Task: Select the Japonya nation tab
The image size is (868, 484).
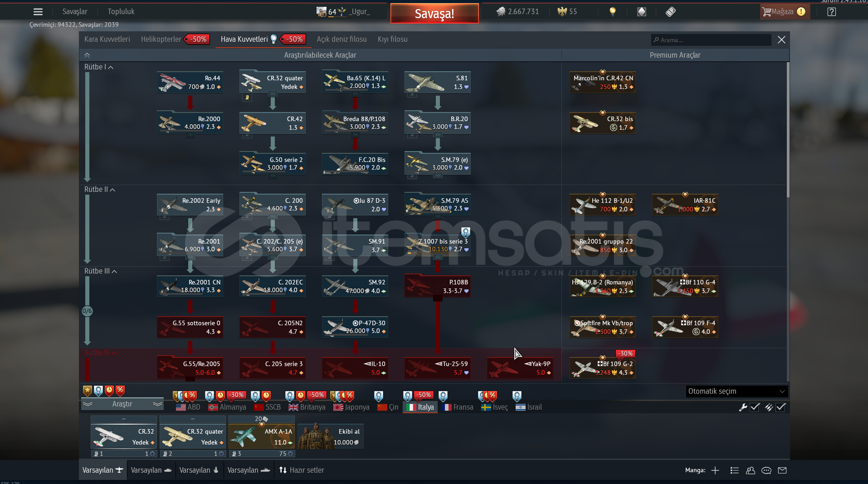Action: coord(351,407)
